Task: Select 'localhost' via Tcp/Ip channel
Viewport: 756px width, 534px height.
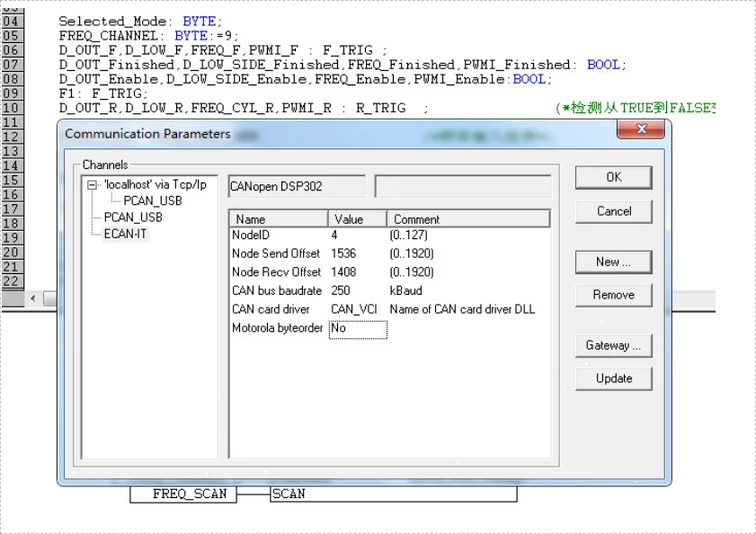Action: coord(154,184)
